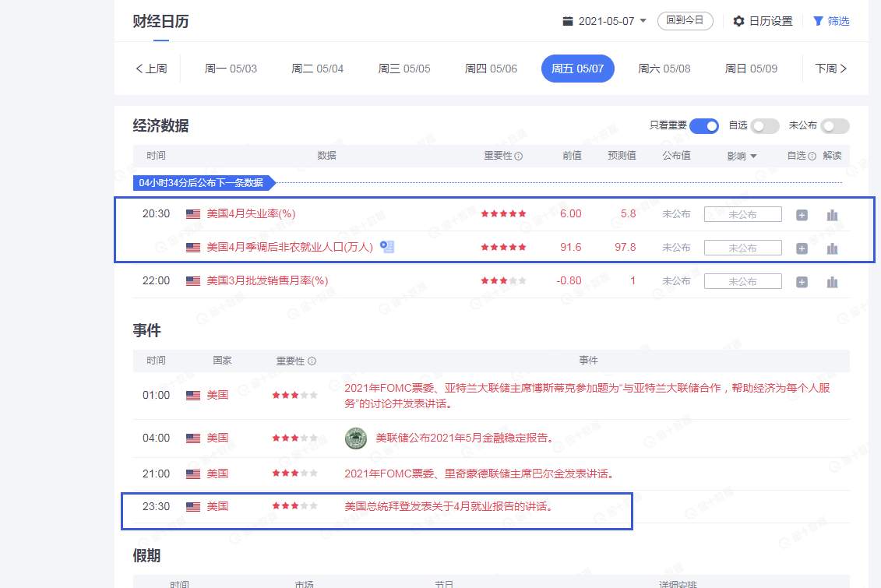Click the three-star rating of 批发销售月率

pyautogui.click(x=503, y=281)
